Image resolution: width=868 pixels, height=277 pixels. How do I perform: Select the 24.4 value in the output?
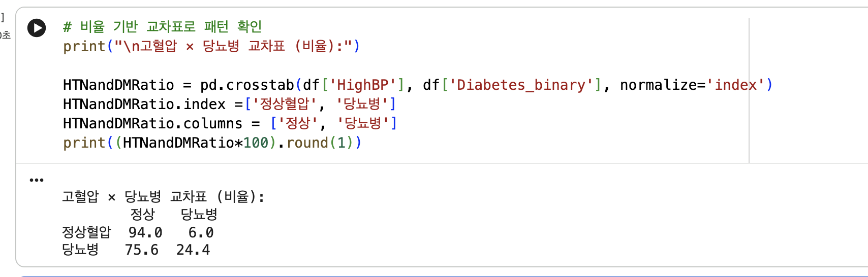193,250
